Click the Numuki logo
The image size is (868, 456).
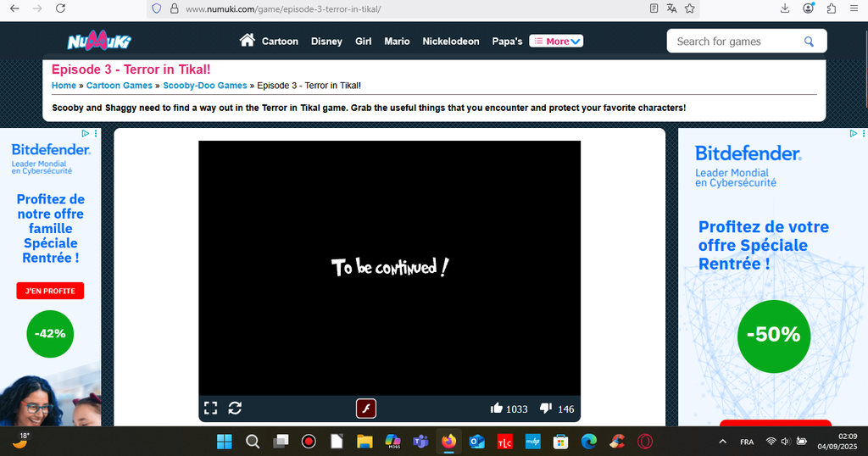(x=98, y=41)
